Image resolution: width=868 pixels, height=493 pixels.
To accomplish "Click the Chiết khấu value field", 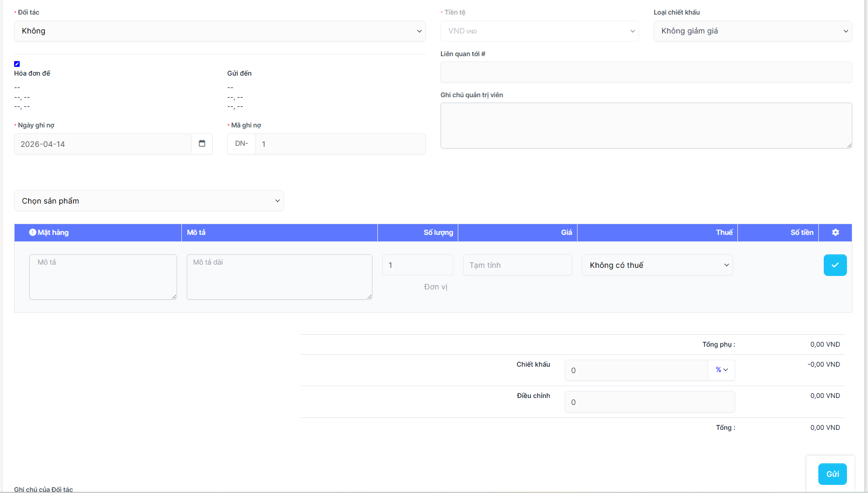I will [x=636, y=370].
